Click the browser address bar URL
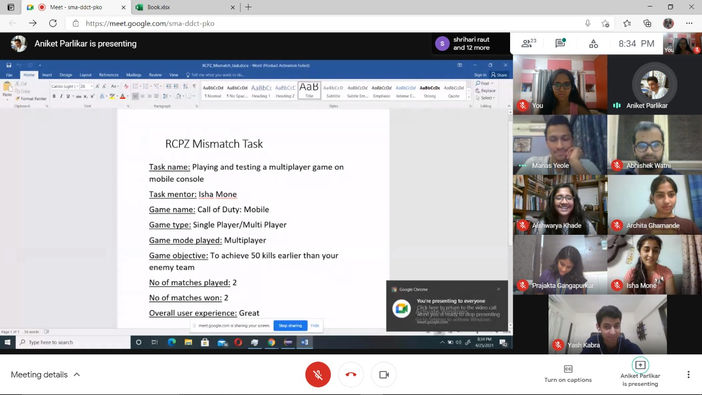Screen dimensions: 702x395 (x=150, y=23)
